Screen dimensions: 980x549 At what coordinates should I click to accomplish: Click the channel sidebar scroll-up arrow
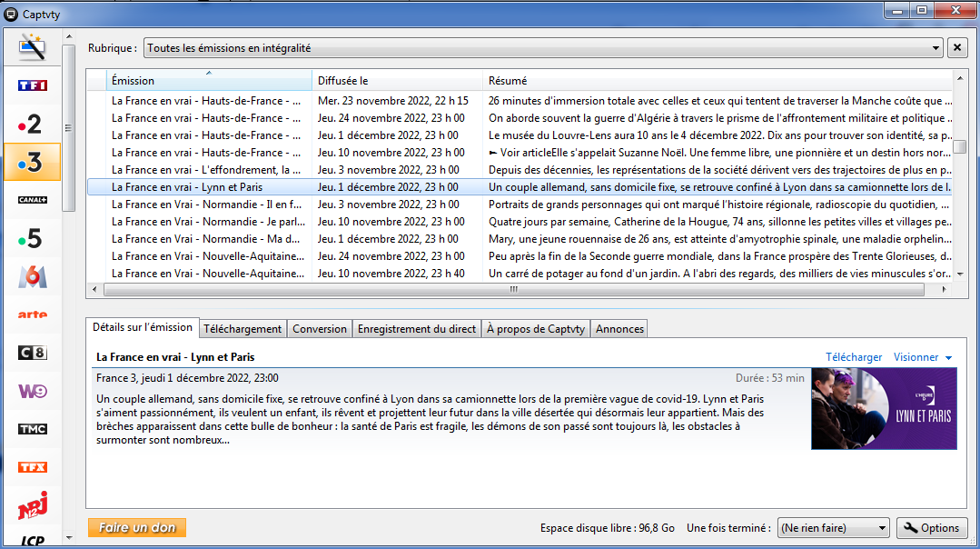point(69,36)
